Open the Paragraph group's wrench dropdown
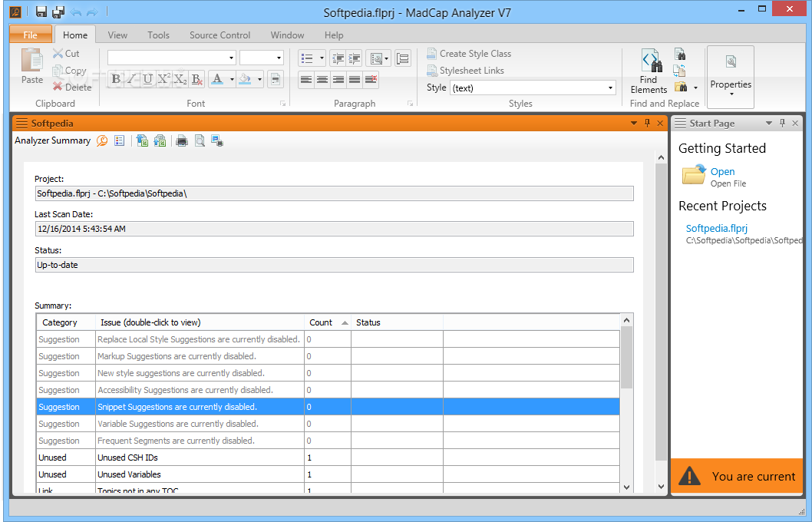Screen dimensions: 812x522 pyautogui.click(x=378, y=58)
